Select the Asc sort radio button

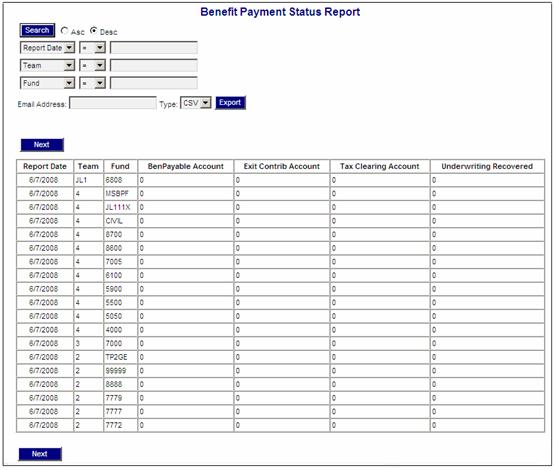point(64,31)
